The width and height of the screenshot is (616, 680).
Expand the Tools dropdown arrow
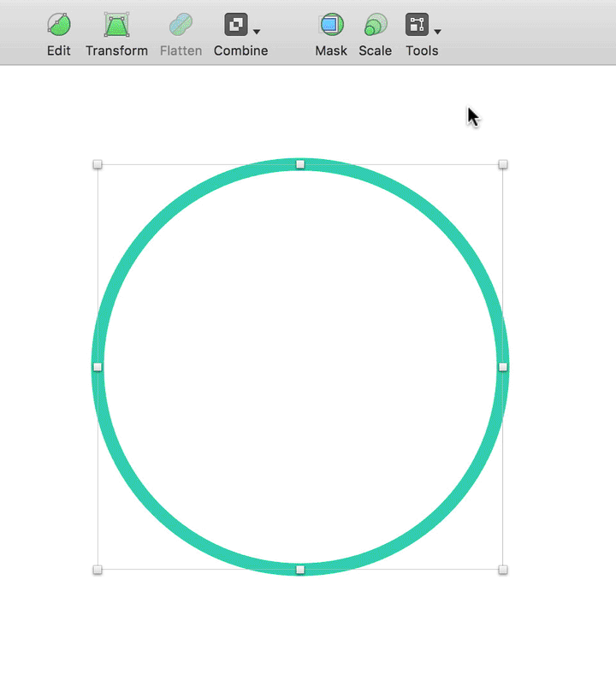click(x=438, y=32)
